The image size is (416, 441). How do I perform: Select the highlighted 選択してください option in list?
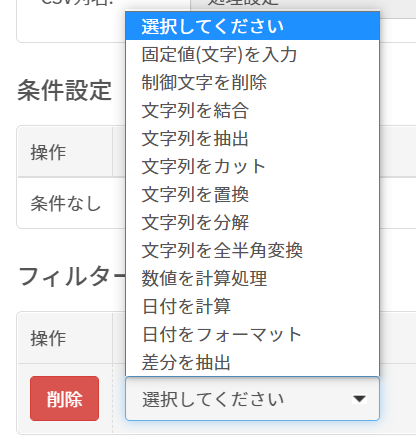pos(252,26)
